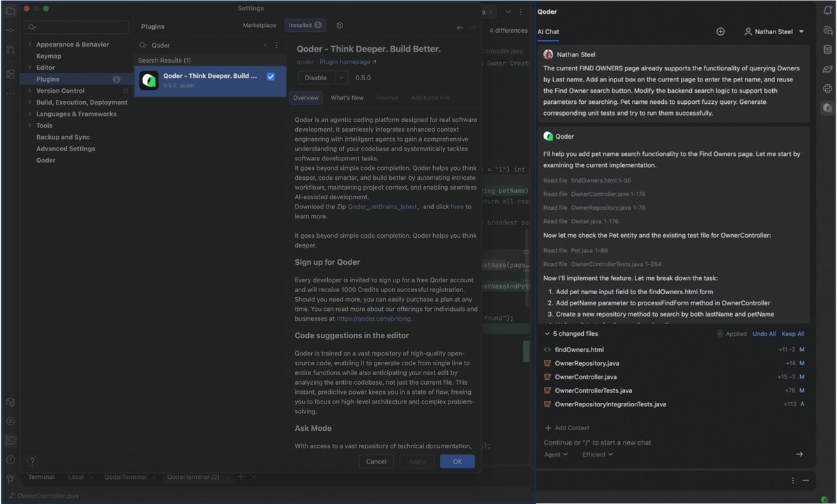The width and height of the screenshot is (837, 504).
Task: Select the What's New tab
Action: point(347,98)
